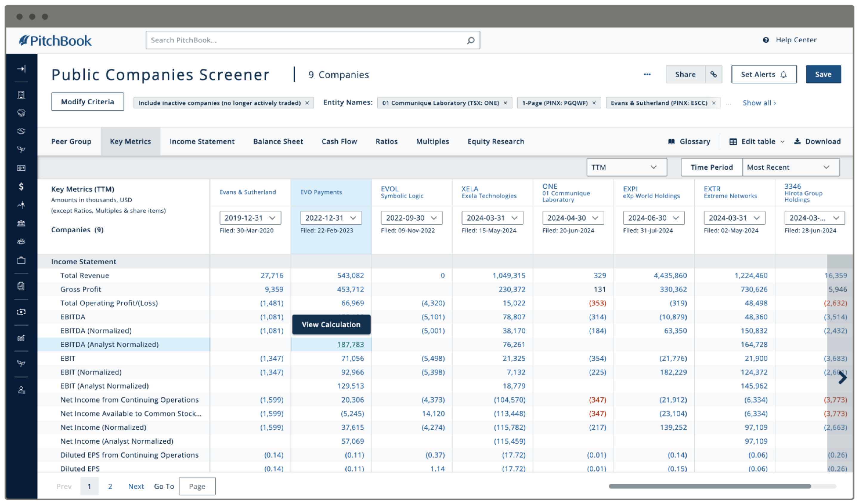The height and width of the screenshot is (504, 859).
Task: Open the Companies section in the sidebar
Action: tap(22, 94)
